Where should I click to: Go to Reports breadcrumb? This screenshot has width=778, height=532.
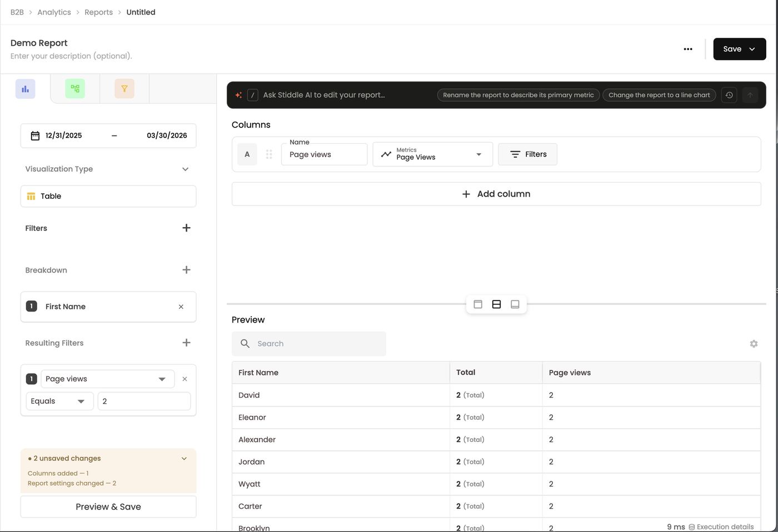98,12
